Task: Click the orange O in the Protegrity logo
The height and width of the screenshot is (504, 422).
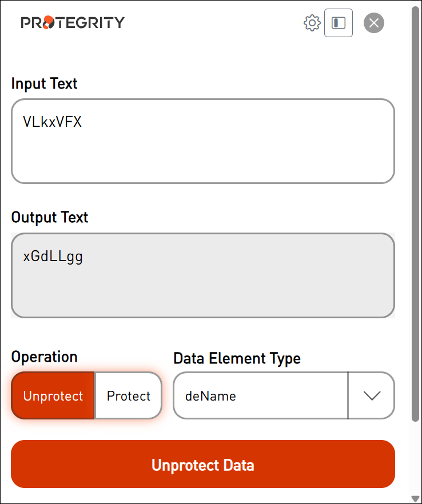Action: [49, 23]
